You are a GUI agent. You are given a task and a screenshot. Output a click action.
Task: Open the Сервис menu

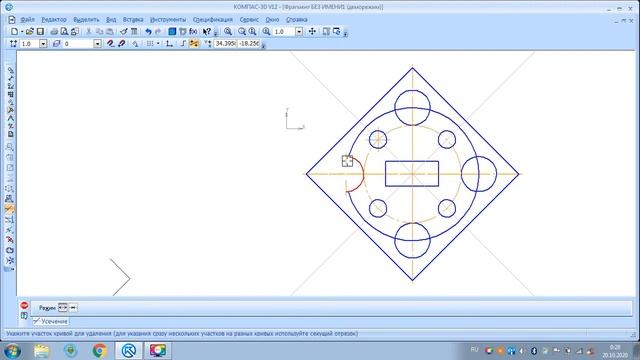tap(249, 20)
